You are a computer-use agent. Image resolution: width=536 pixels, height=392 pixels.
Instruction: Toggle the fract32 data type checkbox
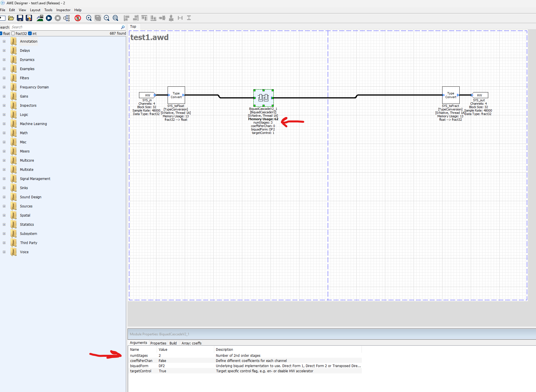(x=13, y=33)
